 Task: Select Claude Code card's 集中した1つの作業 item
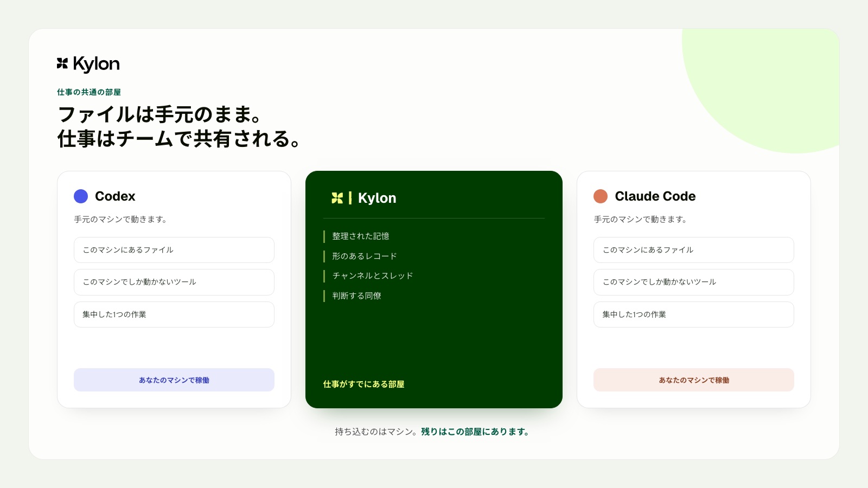(x=694, y=314)
